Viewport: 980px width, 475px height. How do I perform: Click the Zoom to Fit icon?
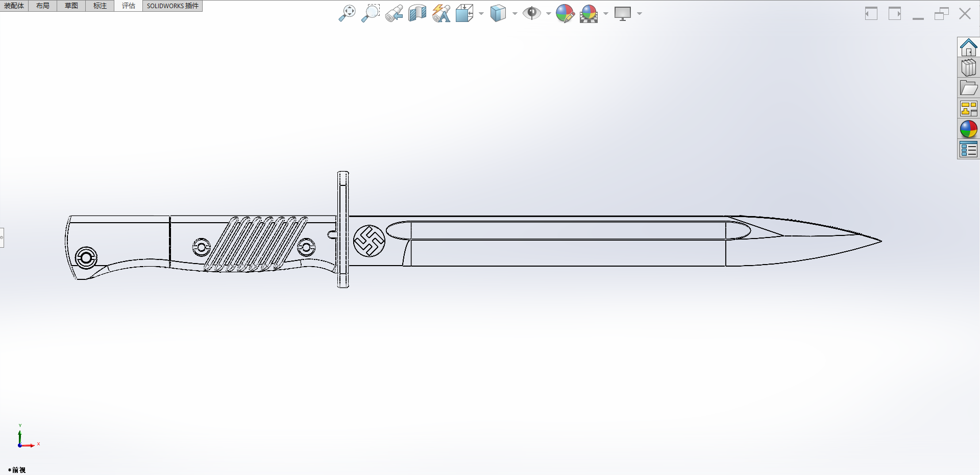(347, 13)
